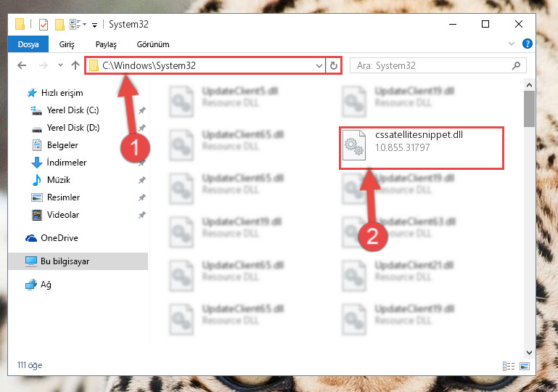Open recent locations dropdown arrow
The height and width of the screenshot is (392, 558).
coord(60,65)
